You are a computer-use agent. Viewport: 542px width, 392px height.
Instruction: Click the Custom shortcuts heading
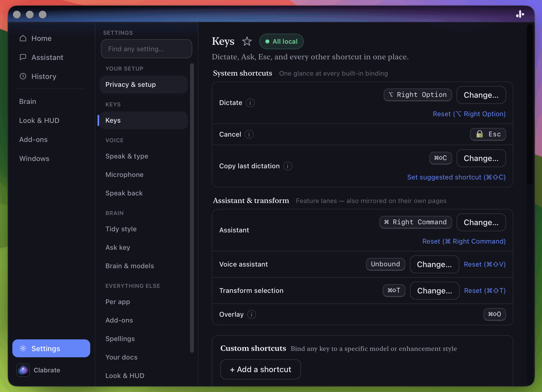click(253, 348)
